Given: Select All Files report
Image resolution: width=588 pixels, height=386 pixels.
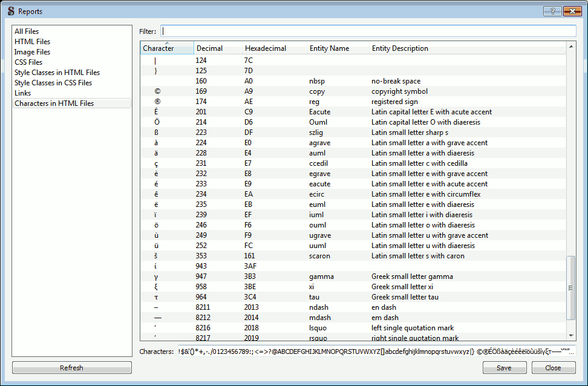Looking at the screenshot, I should [x=27, y=31].
